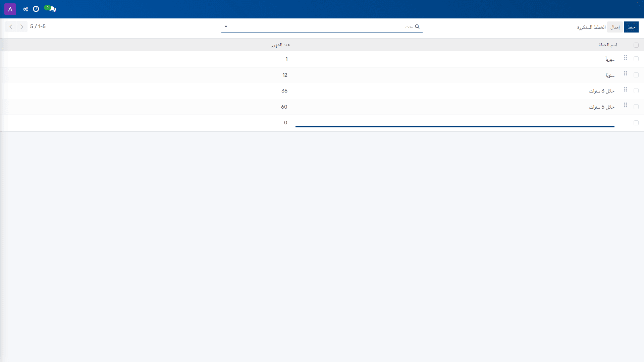Select the شهرياً row checkbox

click(x=636, y=59)
